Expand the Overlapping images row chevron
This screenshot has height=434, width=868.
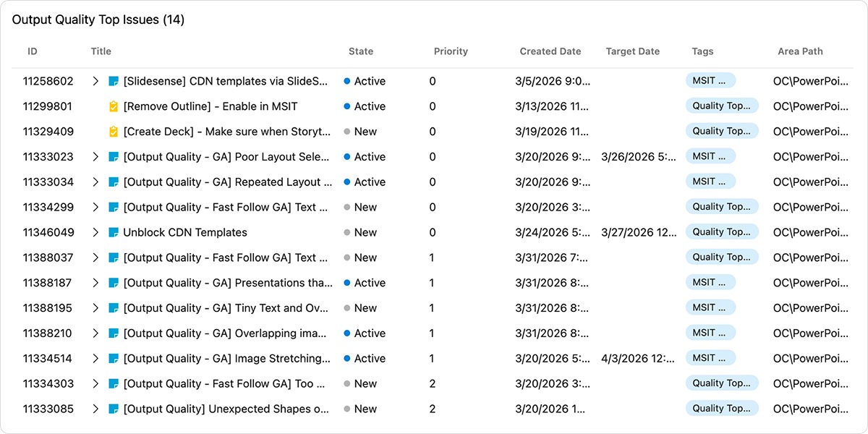coord(95,333)
